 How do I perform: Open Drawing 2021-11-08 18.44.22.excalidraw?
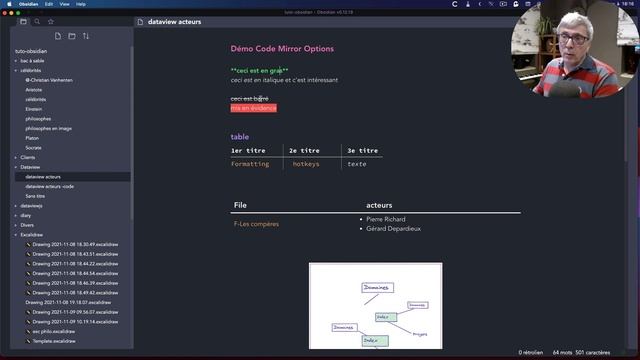click(x=75, y=264)
